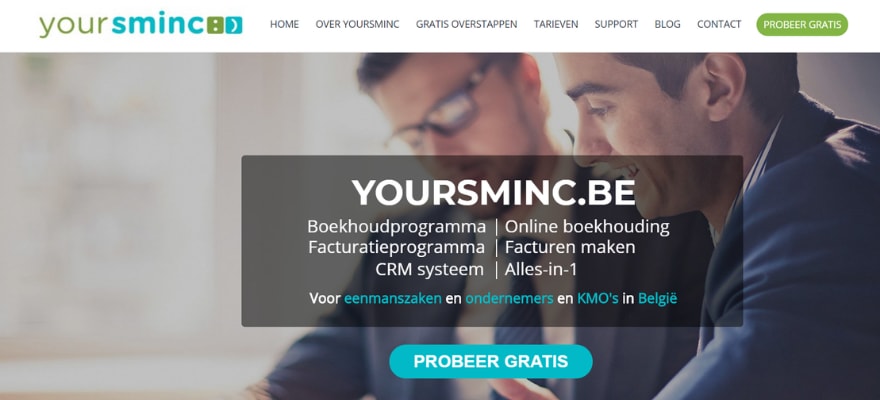Open the HOME menu item
The width and height of the screenshot is (880, 400).
pos(284,25)
